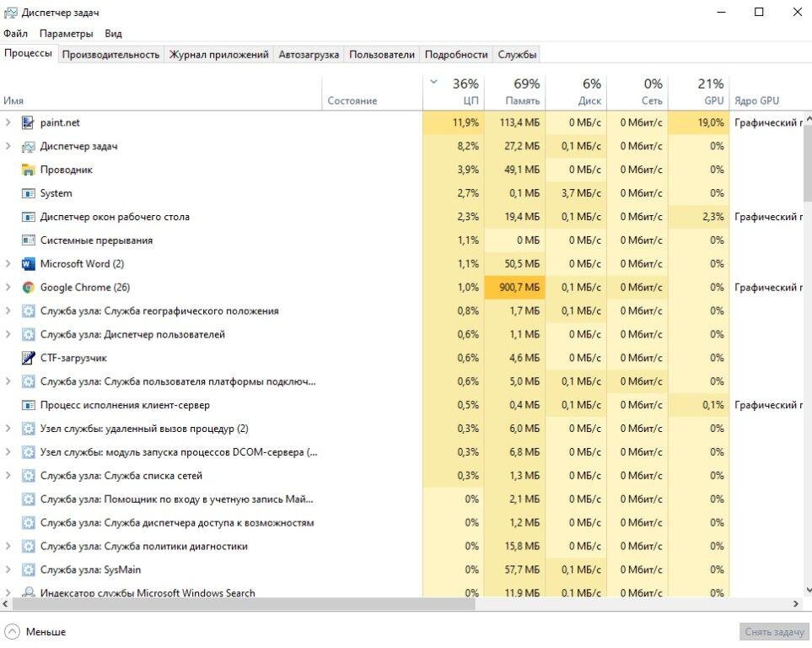This screenshot has height=648, width=812.
Task: Sort by the Имя column header
Action: pos(161,92)
